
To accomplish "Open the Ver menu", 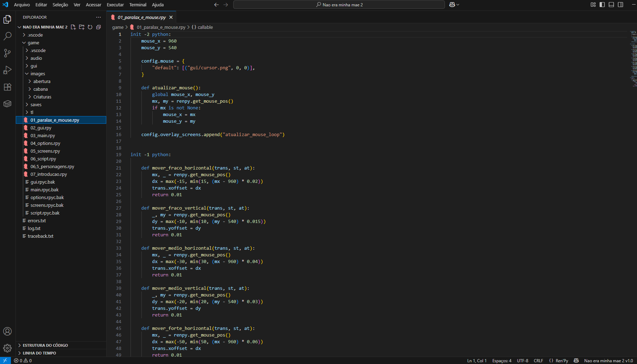I will 77,5.
